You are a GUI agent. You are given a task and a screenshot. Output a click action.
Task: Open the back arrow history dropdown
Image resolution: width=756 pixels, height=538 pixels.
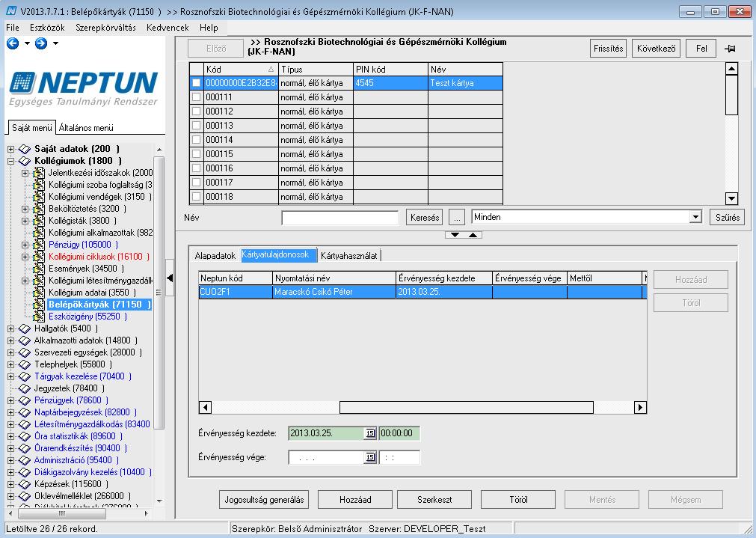(27, 43)
